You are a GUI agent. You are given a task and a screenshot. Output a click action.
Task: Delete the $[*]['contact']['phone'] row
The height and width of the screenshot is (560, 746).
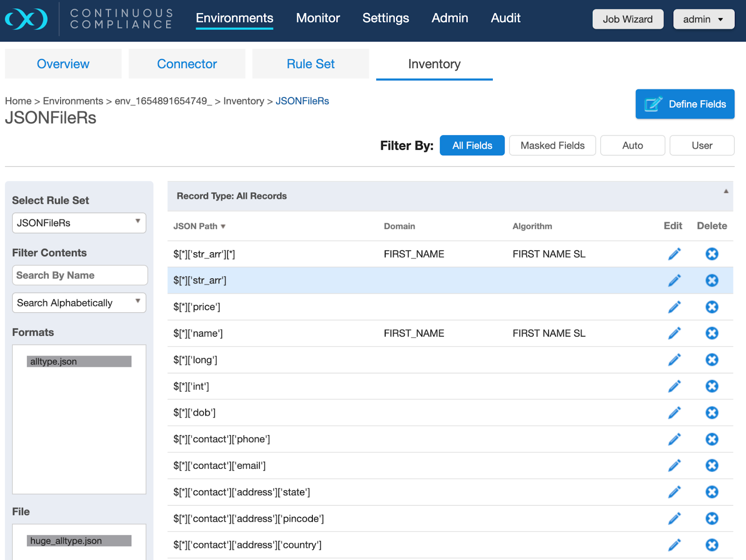click(711, 439)
